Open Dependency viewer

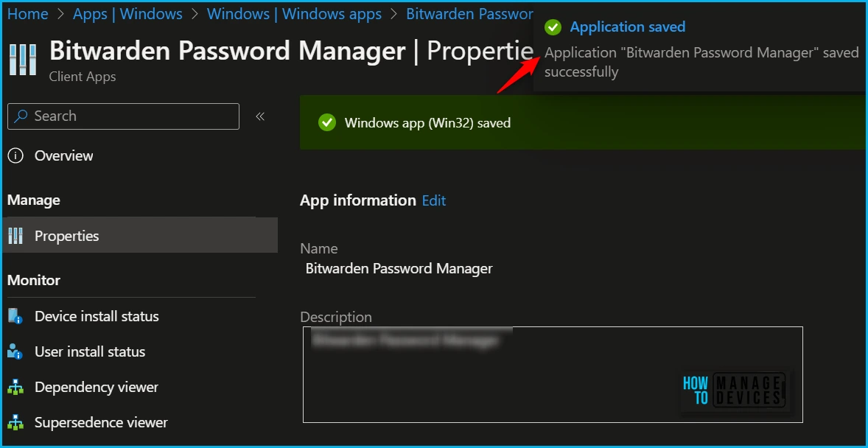click(97, 387)
